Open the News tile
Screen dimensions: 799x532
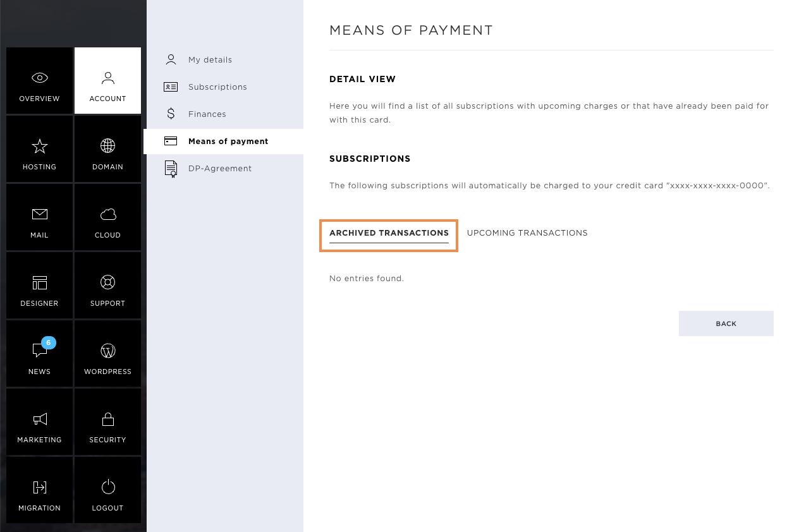point(39,354)
